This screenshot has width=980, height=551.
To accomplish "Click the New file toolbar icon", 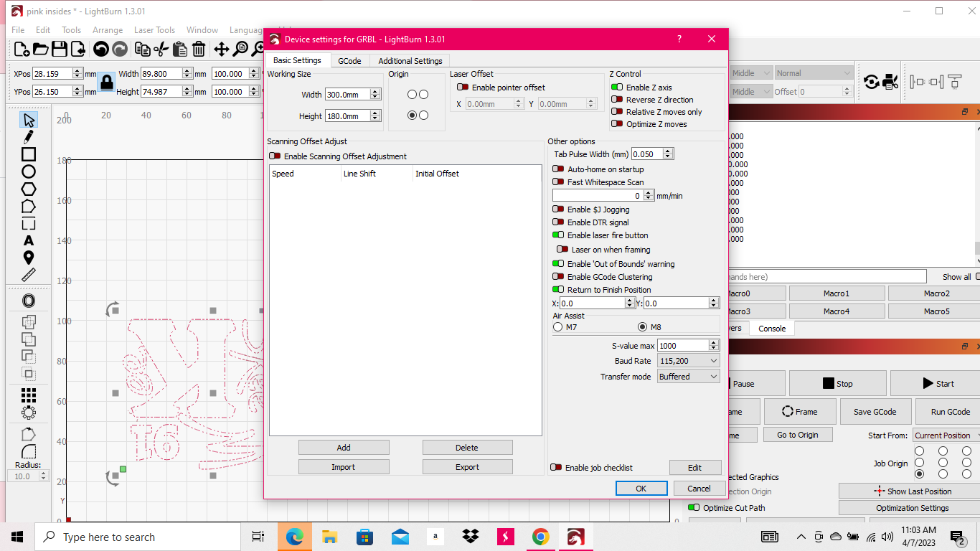I will pyautogui.click(x=22, y=49).
